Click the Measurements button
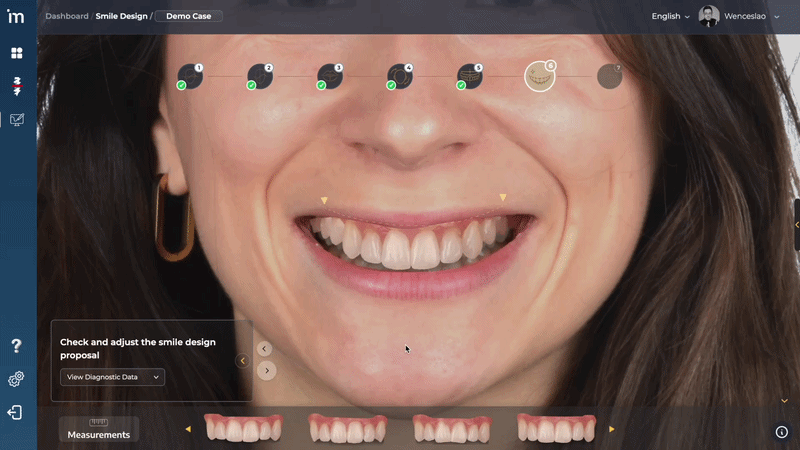This screenshot has width=800, height=450. pos(99,430)
